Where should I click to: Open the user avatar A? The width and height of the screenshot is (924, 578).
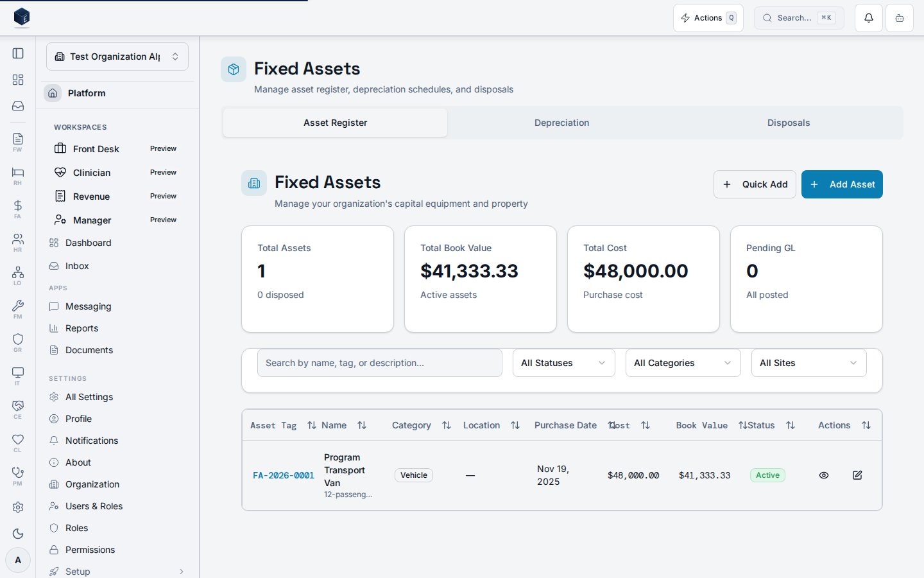click(x=18, y=560)
